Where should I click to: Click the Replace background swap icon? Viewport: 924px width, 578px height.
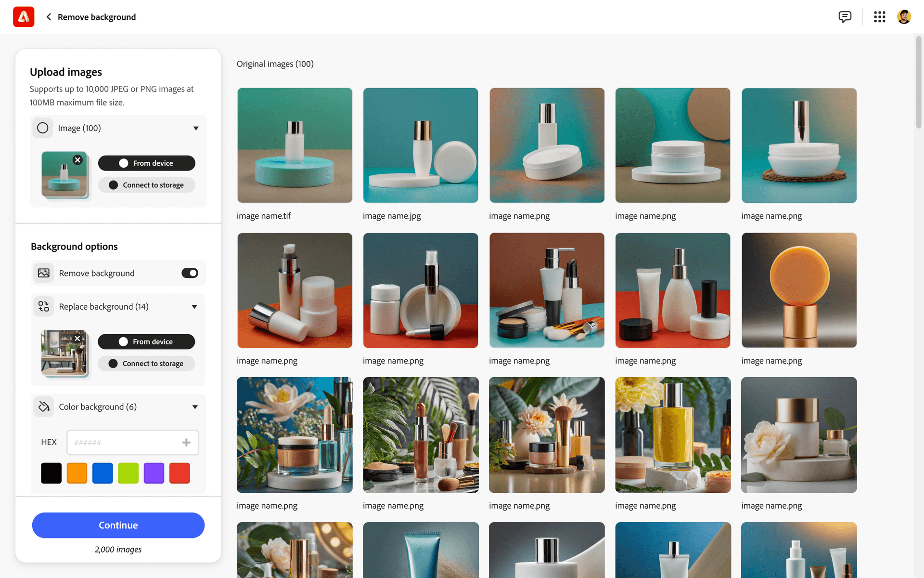tap(43, 306)
